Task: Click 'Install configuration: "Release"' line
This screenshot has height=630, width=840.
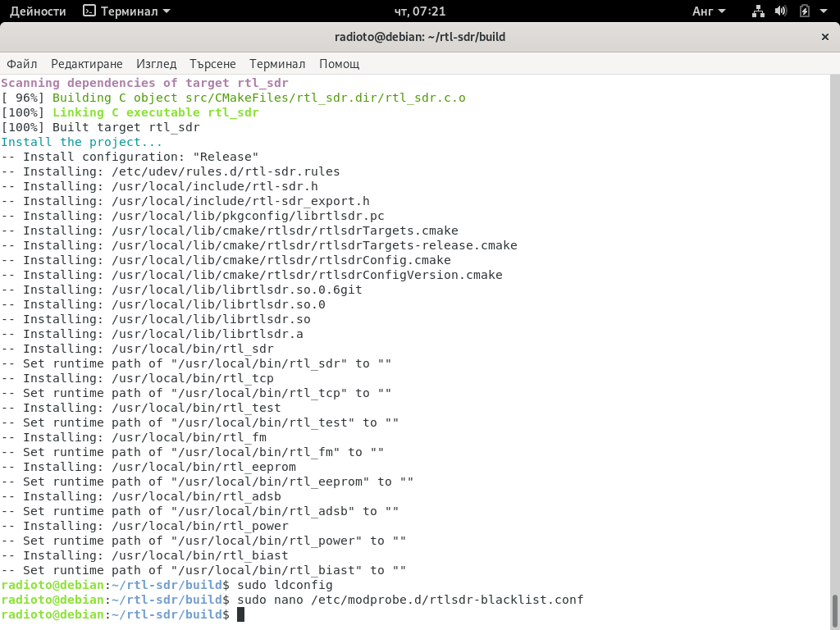Action: pos(130,157)
